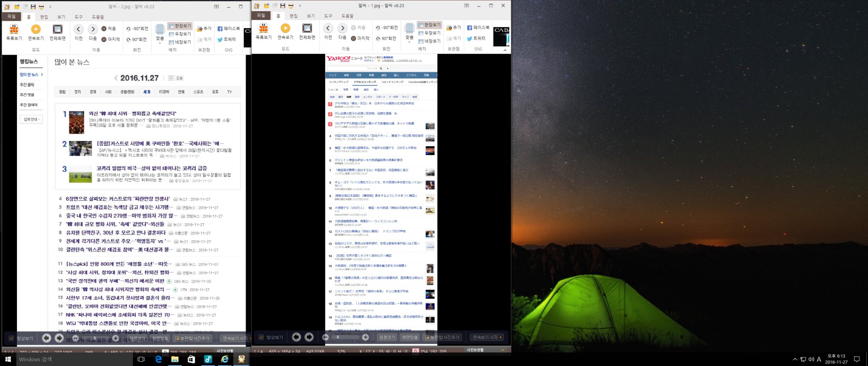The image size is (868, 366).
Task: Toggle 항상보기 checkbox in the 1.jpg window
Action: [x=261, y=337]
